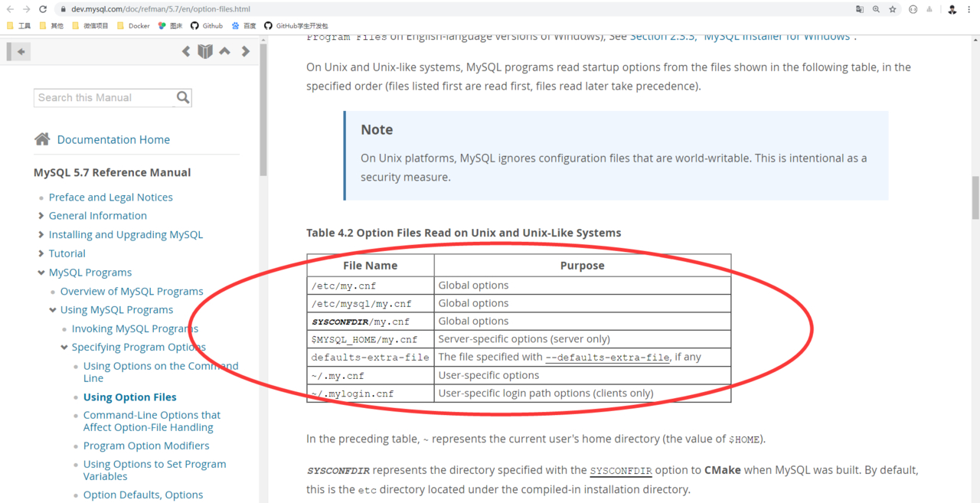
Task: Open the Github bookmark
Action: pos(207,25)
